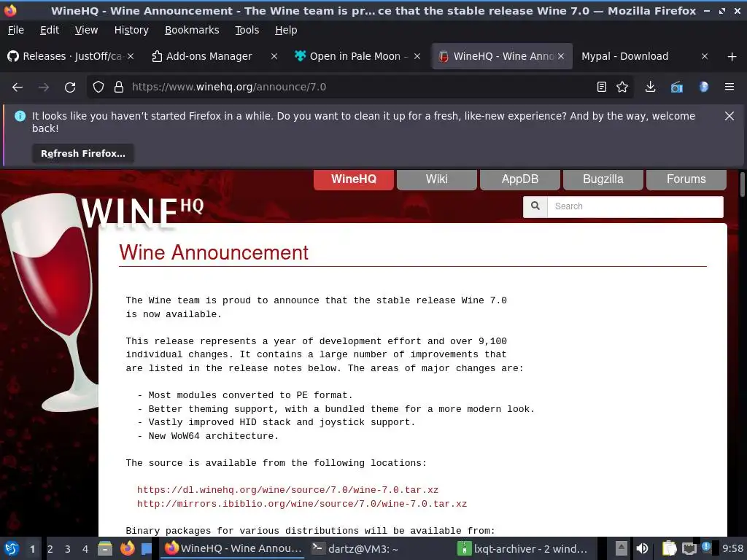
Task: Click the forward navigation arrow
Action: tap(44, 87)
